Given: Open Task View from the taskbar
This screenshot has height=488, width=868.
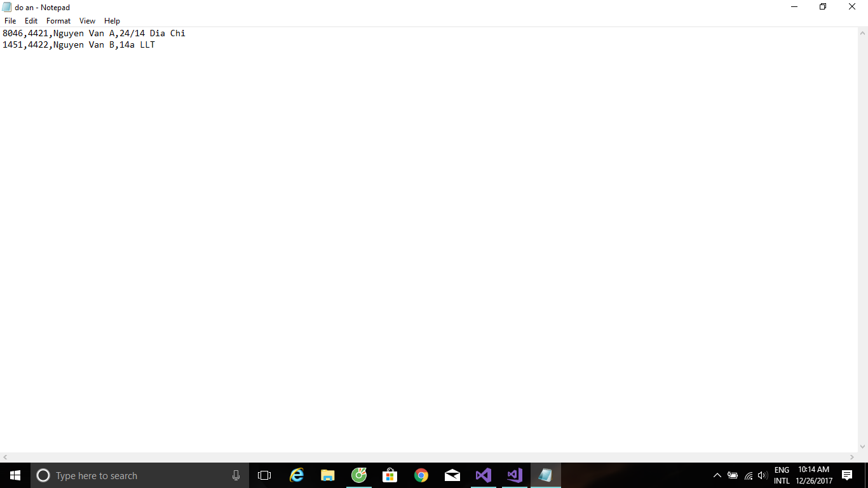Looking at the screenshot, I should coord(264,475).
